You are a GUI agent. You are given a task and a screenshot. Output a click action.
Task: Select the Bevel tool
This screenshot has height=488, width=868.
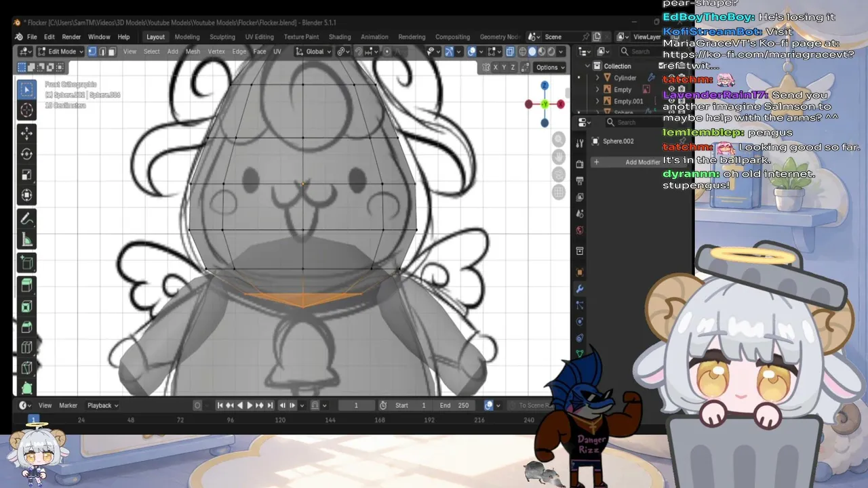click(x=26, y=327)
